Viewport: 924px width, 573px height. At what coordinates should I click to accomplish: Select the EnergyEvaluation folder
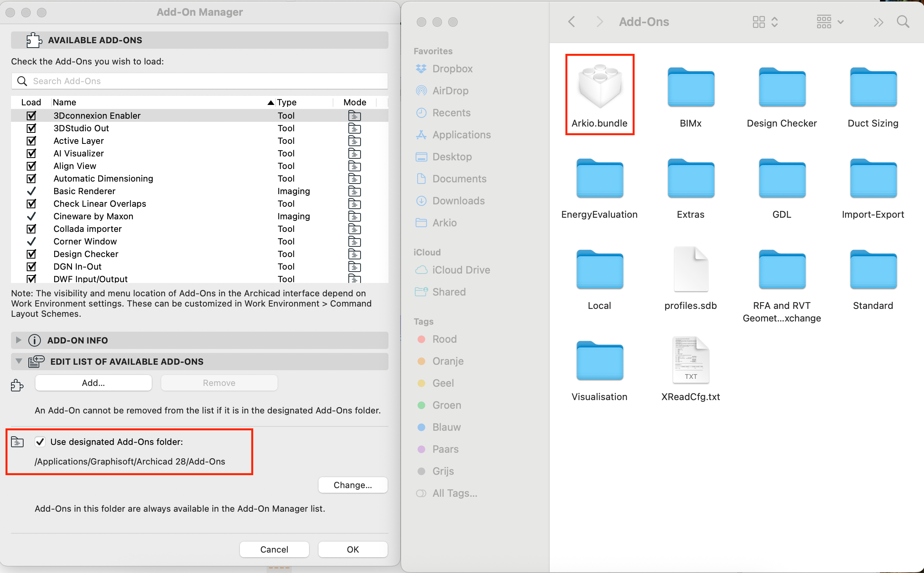click(600, 178)
